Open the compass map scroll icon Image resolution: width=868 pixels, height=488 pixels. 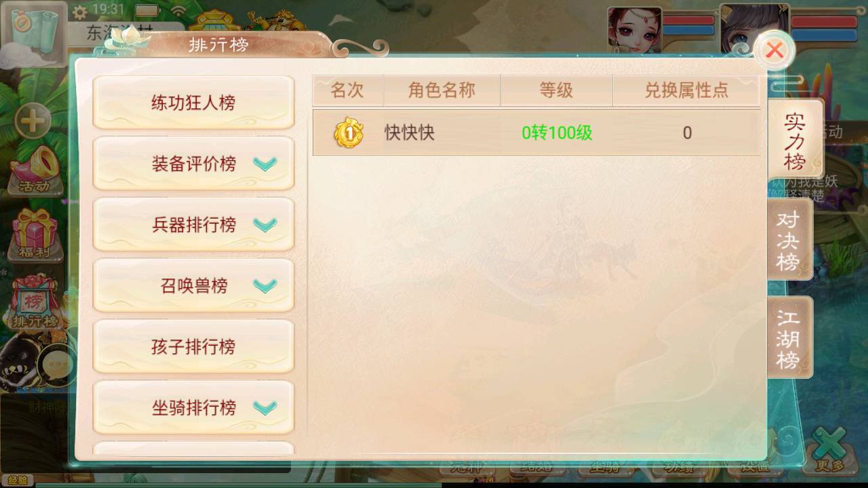click(x=34, y=34)
